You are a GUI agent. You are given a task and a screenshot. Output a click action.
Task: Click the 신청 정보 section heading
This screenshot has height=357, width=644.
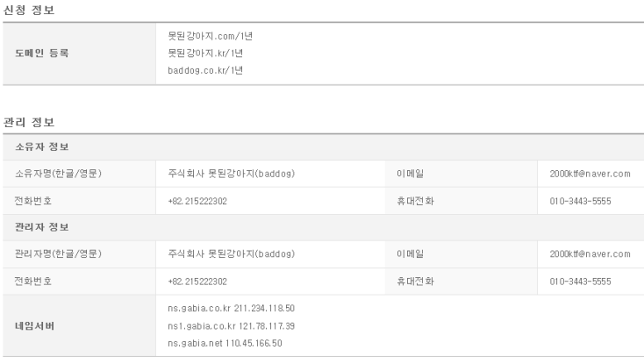coord(29,10)
